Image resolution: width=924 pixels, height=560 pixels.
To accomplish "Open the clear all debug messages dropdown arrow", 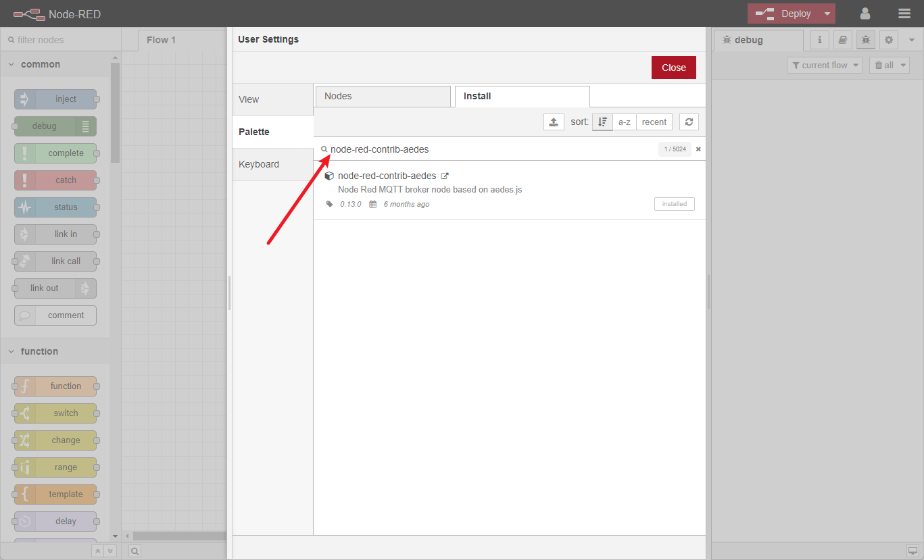I will click(904, 66).
